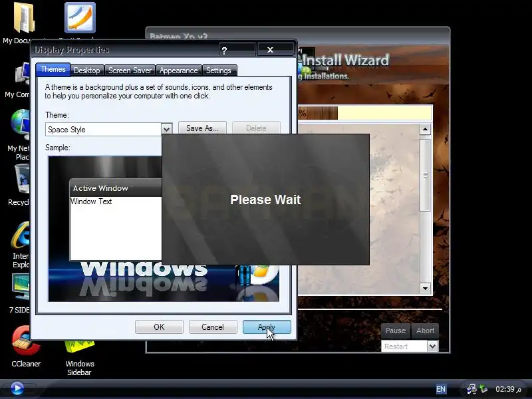The width and height of the screenshot is (532, 399).
Task: Click the music/network tray icon
Action: pos(471,389)
